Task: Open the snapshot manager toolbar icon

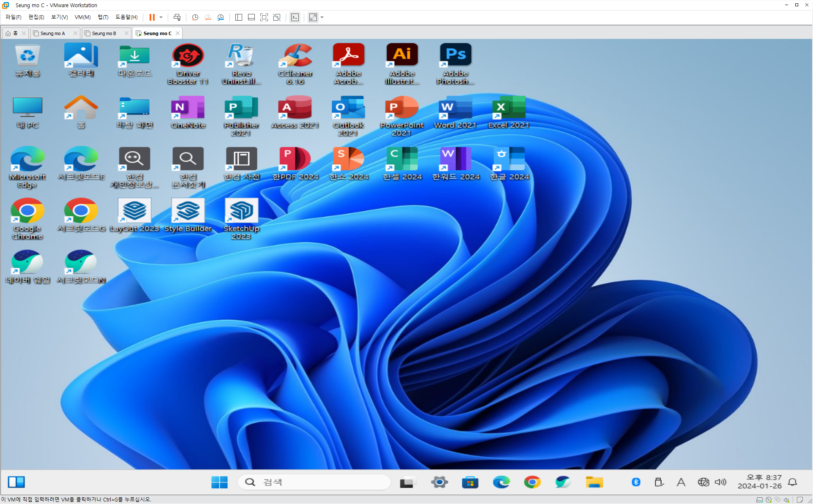Action: pos(221,17)
